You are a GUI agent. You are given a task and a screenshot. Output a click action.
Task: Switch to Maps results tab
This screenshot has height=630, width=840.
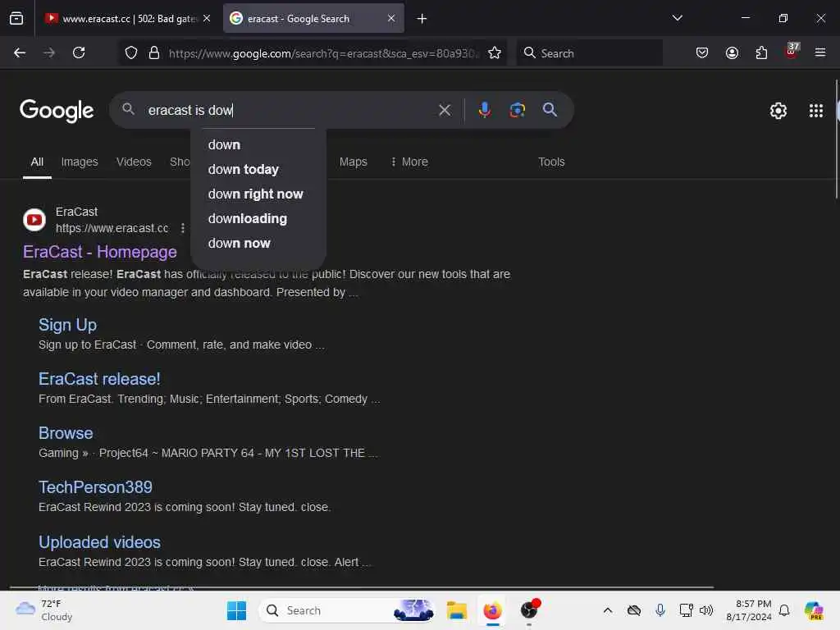click(353, 162)
